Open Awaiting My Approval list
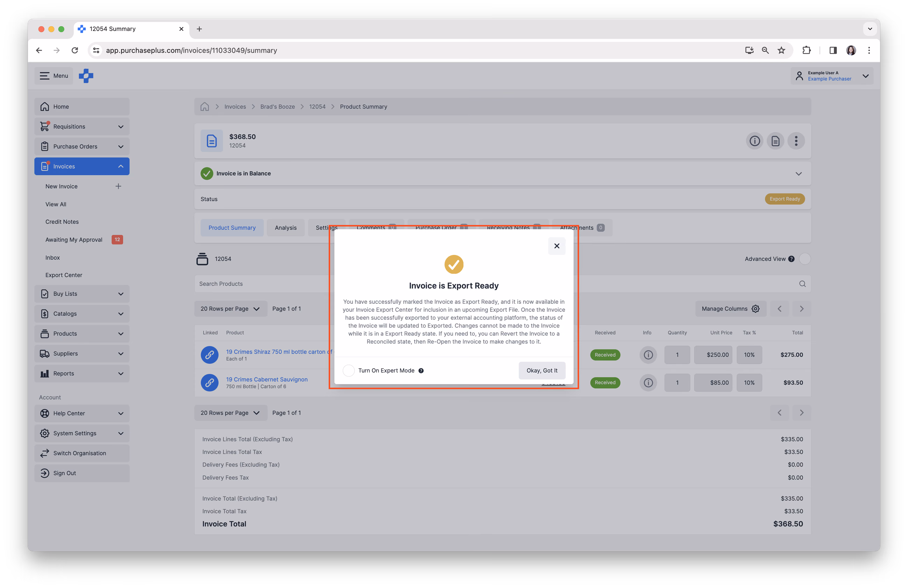This screenshot has height=588, width=908. tap(74, 240)
